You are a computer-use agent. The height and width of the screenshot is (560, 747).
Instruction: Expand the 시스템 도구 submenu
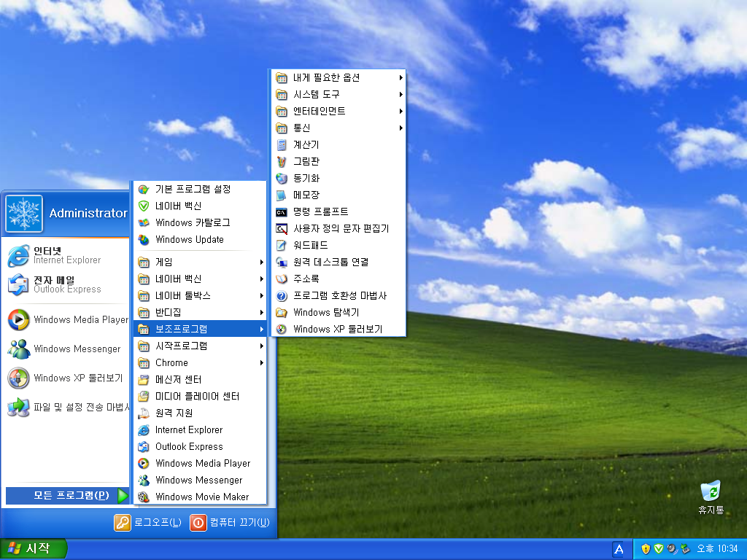coord(316,94)
